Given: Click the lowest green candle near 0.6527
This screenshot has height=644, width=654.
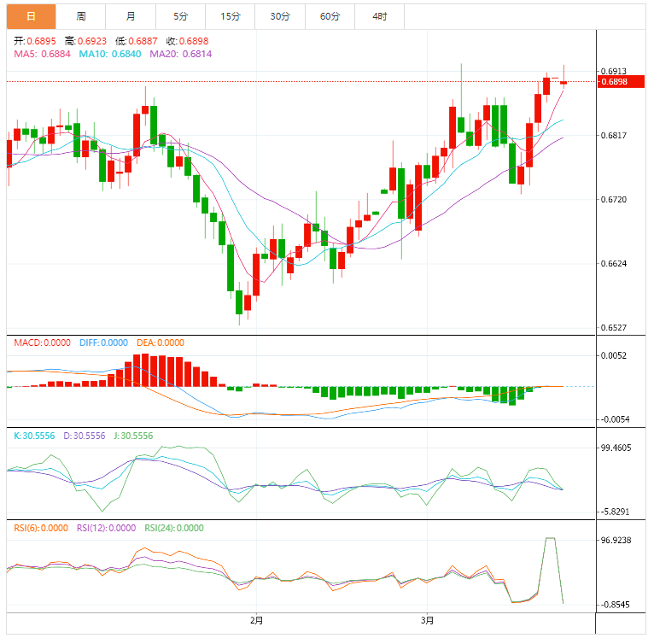Looking at the screenshot, I should [x=239, y=302].
